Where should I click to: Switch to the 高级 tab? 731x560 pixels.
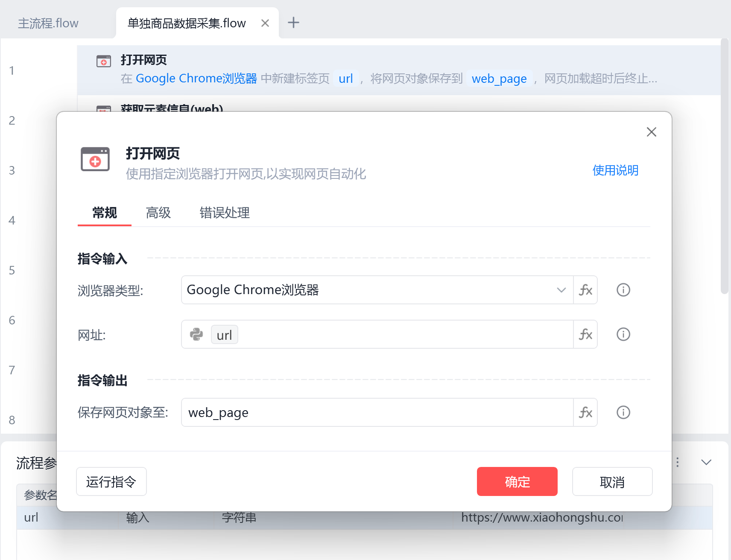pyautogui.click(x=158, y=213)
